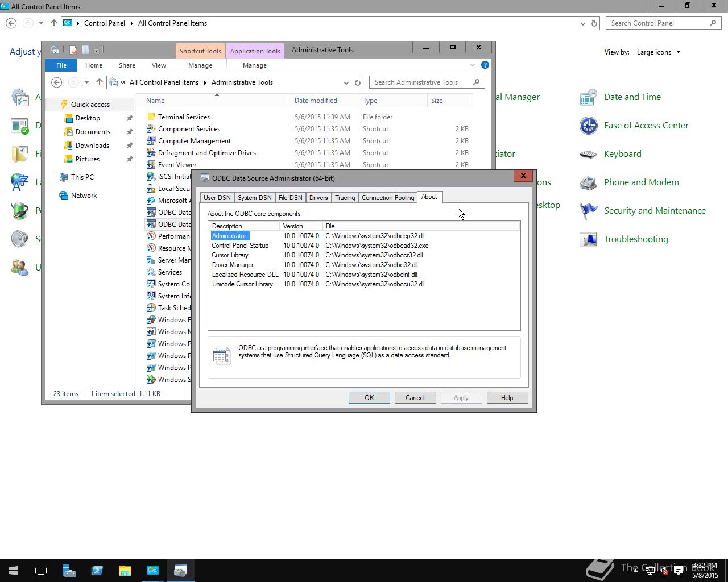The height and width of the screenshot is (582, 728).
Task: Open Task View on the taskbar
Action: 41,571
